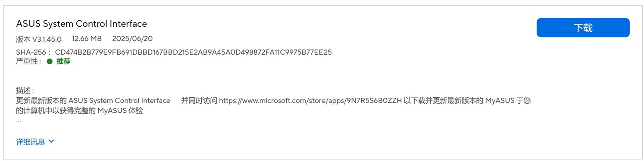
Task: Click the ellipsis below the description
Action: click(x=19, y=122)
